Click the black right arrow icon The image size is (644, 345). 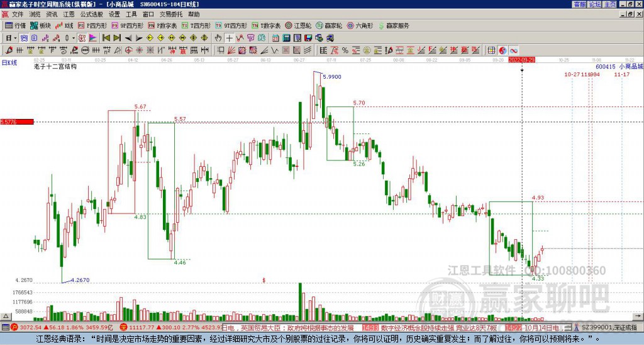pos(139,38)
